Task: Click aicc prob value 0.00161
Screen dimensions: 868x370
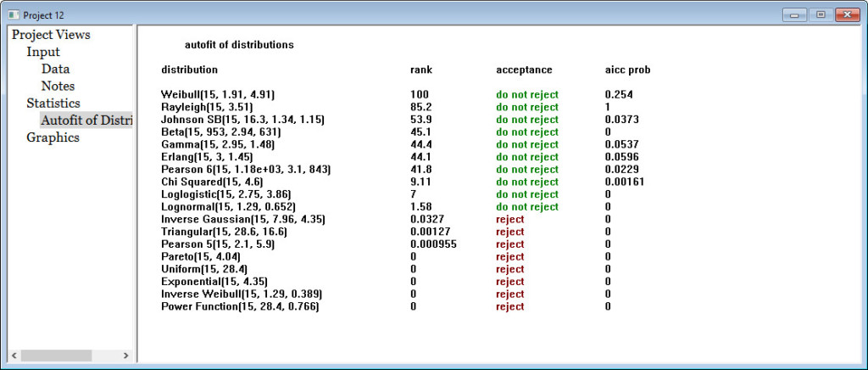Action: pyautogui.click(x=625, y=182)
